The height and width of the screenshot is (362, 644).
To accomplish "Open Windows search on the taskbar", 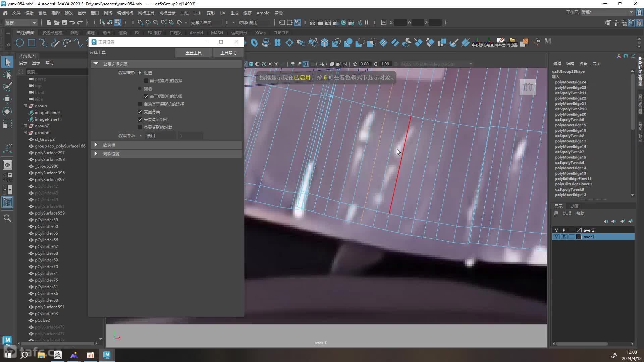I will point(24,355).
